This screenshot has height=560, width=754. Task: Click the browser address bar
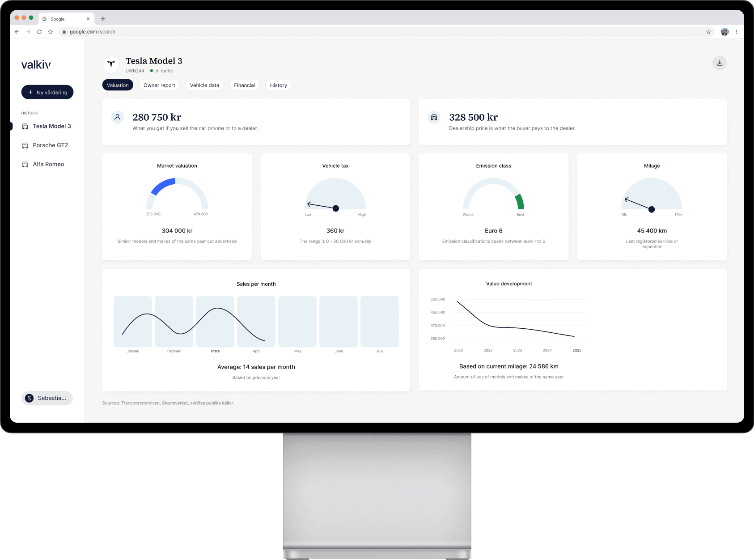tap(358, 32)
